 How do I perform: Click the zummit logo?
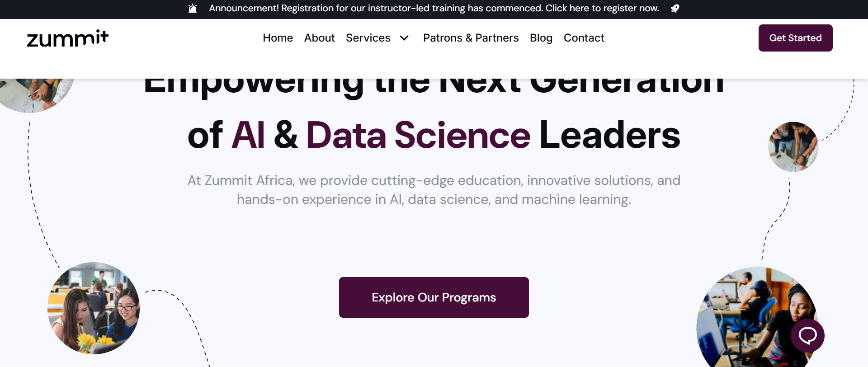point(68,38)
